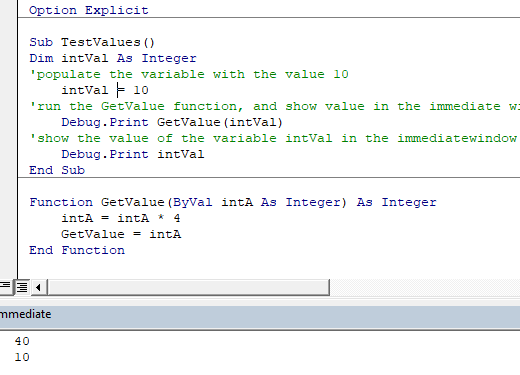
Task: Click the 'Sub TestValues()' declaration line
Action: tap(92, 42)
